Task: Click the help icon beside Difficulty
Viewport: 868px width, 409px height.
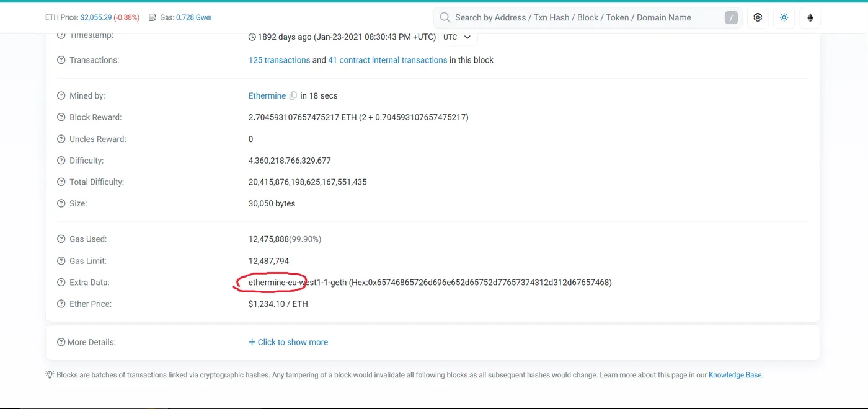Action: tap(61, 161)
